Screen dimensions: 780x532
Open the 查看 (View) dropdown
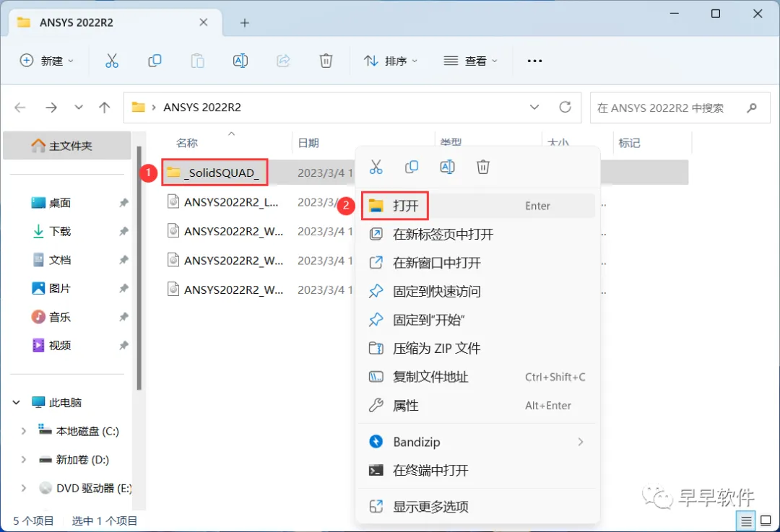470,61
